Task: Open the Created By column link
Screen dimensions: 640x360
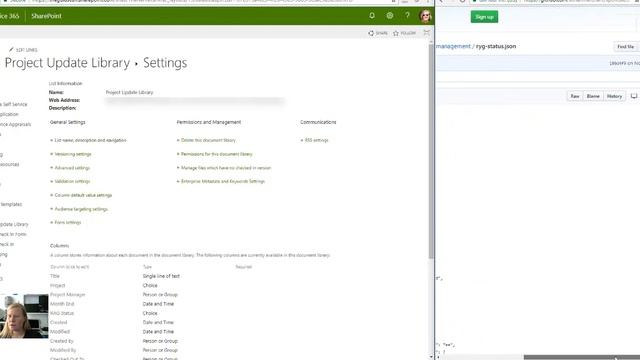Action: point(62,341)
